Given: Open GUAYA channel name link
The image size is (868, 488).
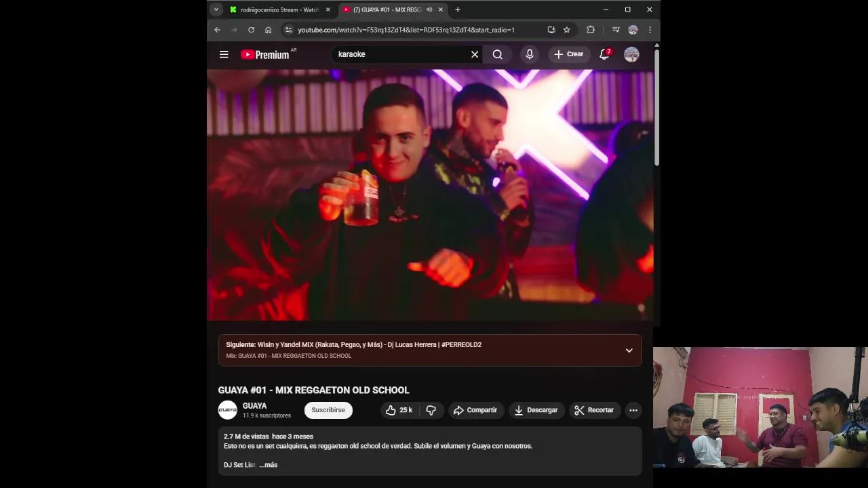Looking at the screenshot, I should click(254, 406).
